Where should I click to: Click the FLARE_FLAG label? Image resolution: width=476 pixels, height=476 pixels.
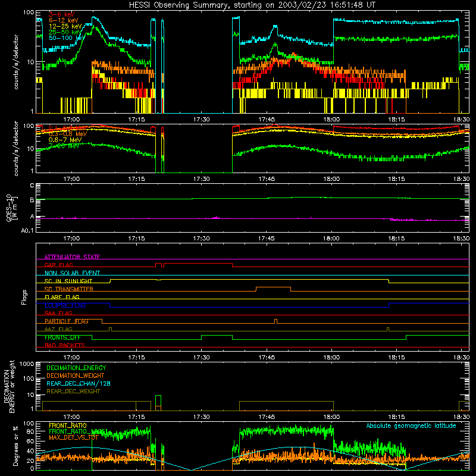click(x=62, y=297)
